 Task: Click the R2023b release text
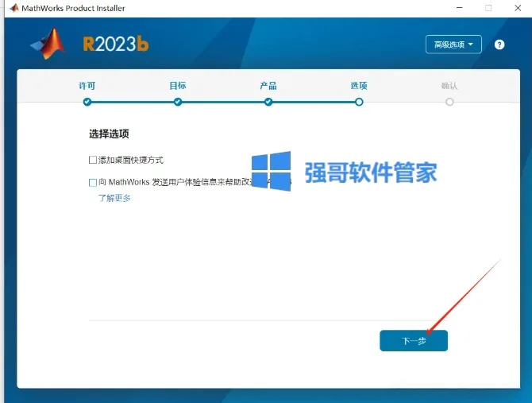point(116,45)
